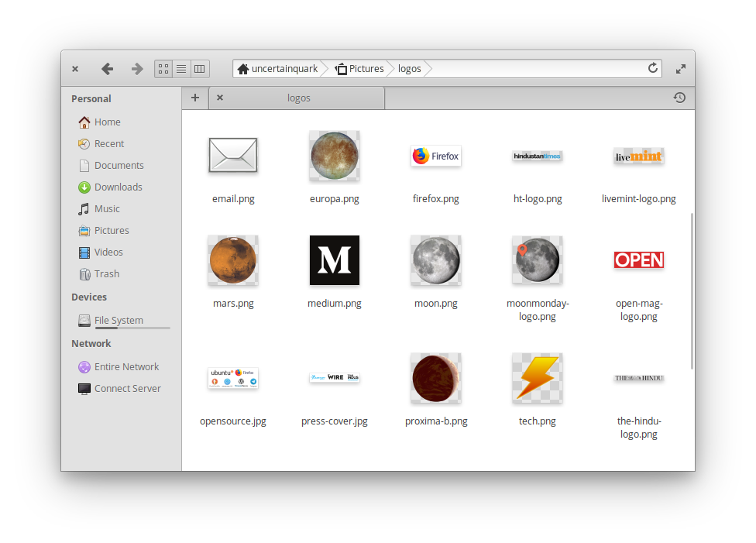Click the file name 'opensource.jpg'
Viewport: 756px width, 543px height.
coord(233,421)
